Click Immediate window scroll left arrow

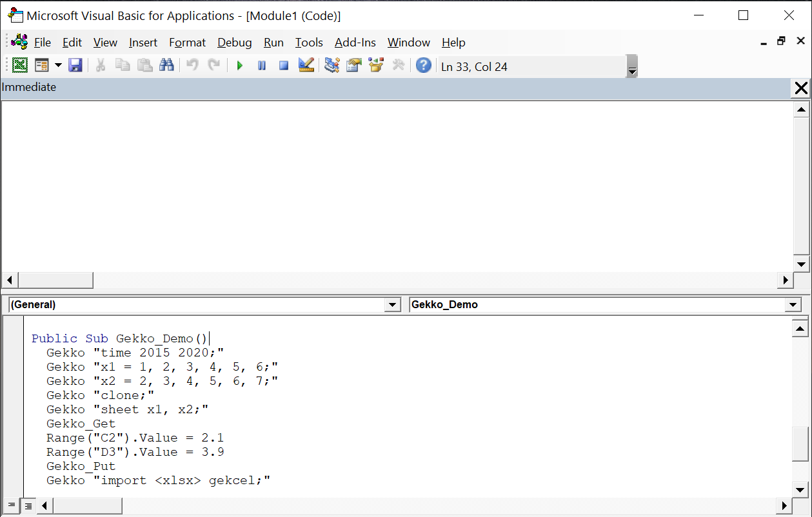[x=9, y=280]
